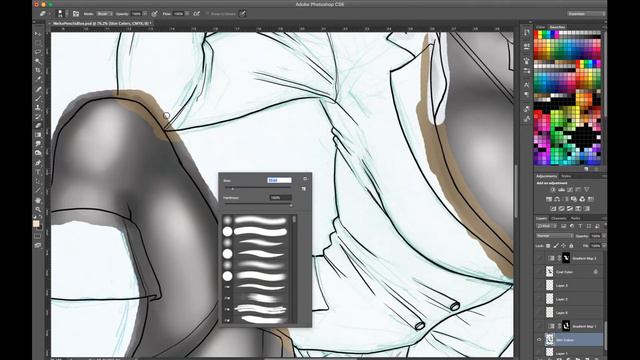Open brush popup settings gear menu
This screenshot has width=640, height=360.
coord(305,179)
